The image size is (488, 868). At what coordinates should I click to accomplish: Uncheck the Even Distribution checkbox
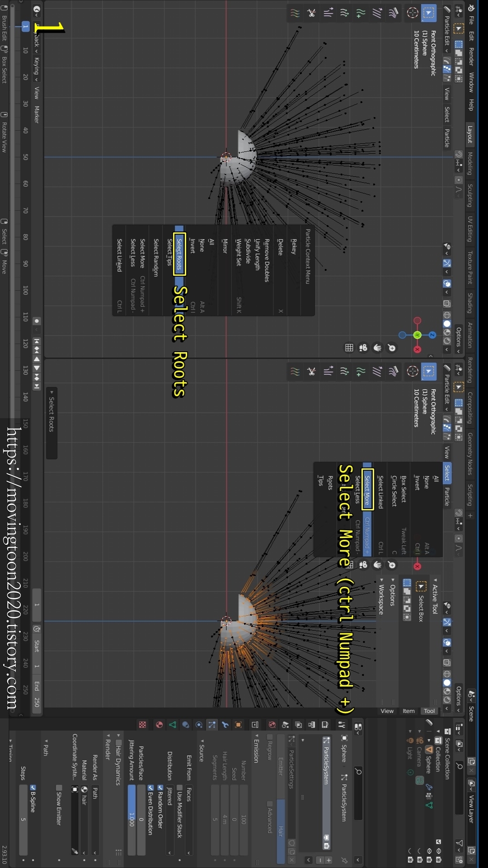click(151, 788)
